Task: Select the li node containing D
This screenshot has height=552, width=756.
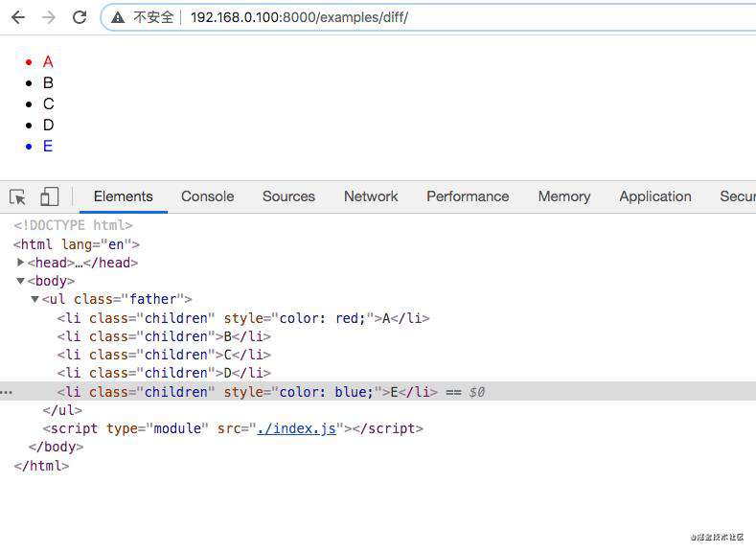Action: (x=164, y=373)
